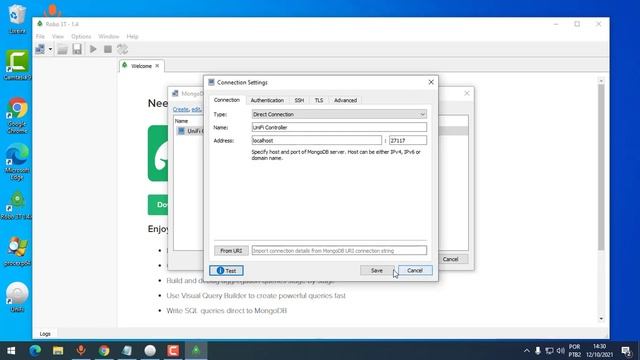Open Recycle Bin desktop icon
The image size is (640, 360).
pyautogui.click(x=17, y=19)
